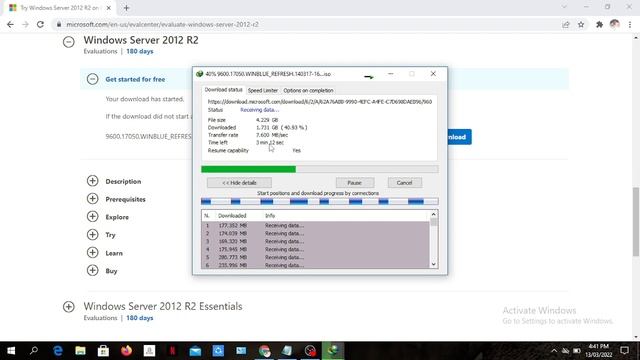Collapse the Get started for free section

click(93, 79)
